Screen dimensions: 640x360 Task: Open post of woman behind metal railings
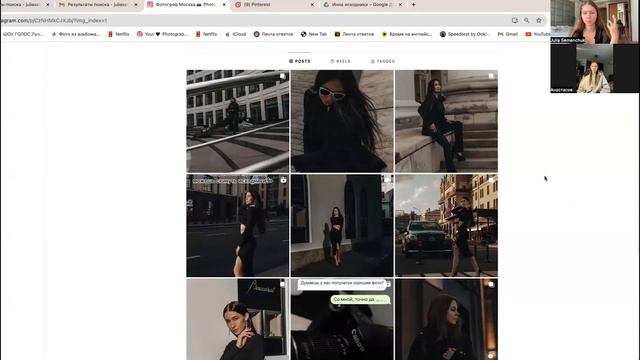point(238,121)
